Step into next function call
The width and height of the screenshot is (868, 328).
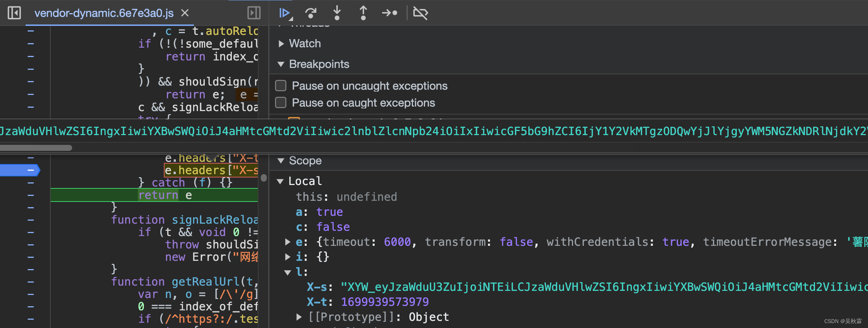pyautogui.click(x=337, y=13)
